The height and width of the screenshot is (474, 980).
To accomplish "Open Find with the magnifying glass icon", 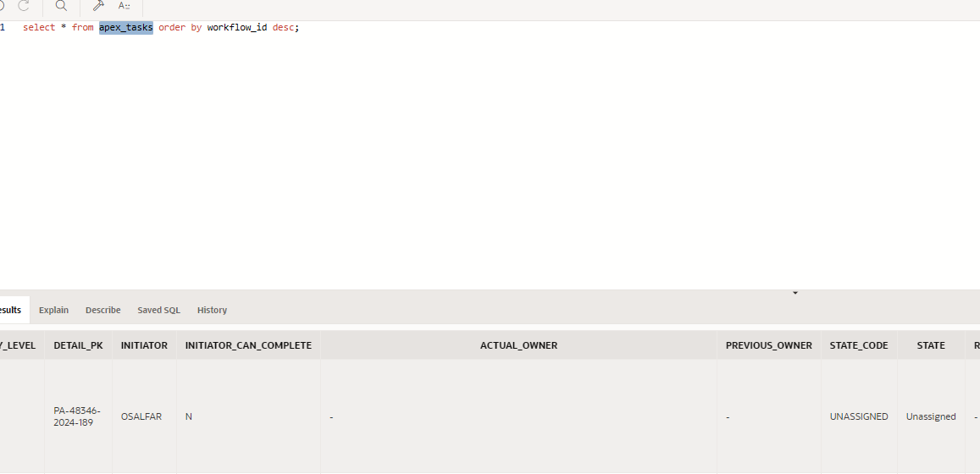I will click(61, 6).
